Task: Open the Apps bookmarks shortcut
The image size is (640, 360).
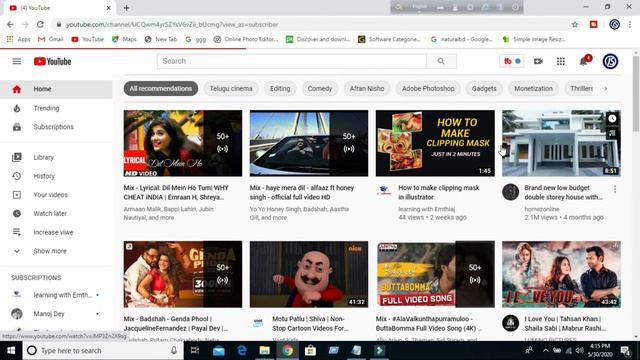Action: 19,39
